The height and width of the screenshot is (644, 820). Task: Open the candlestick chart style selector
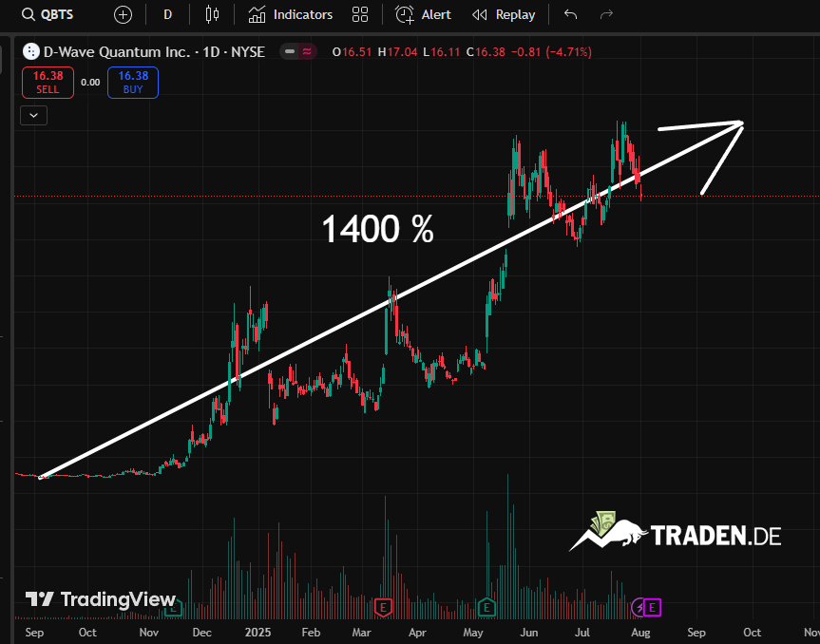212,14
